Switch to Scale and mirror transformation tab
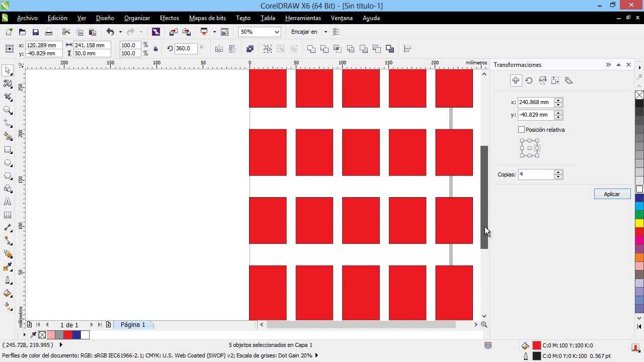The height and width of the screenshot is (362, 644). [542, 80]
